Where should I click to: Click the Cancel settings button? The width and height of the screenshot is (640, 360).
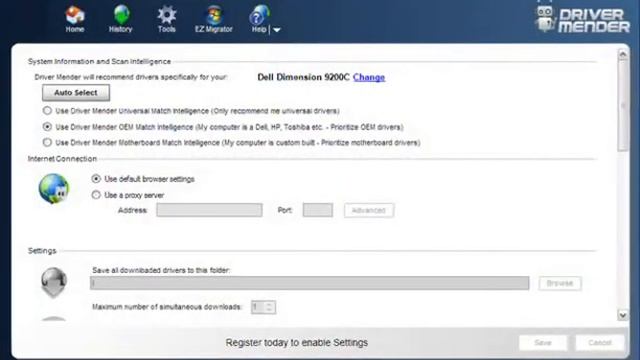pos(600,343)
